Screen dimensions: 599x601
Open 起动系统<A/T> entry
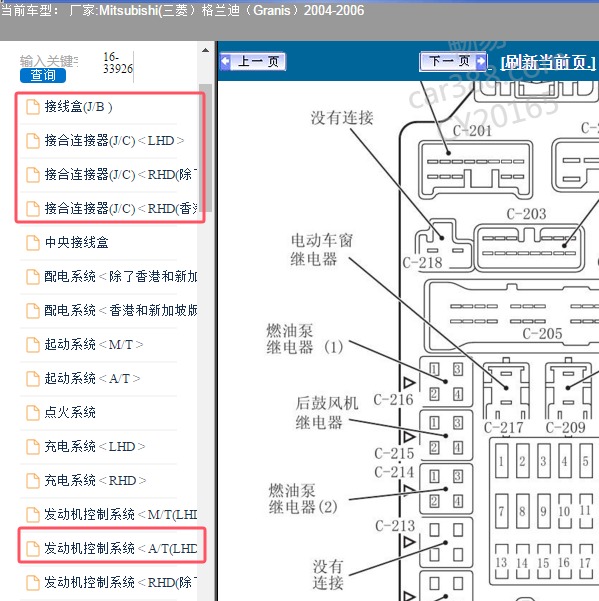click(x=92, y=379)
